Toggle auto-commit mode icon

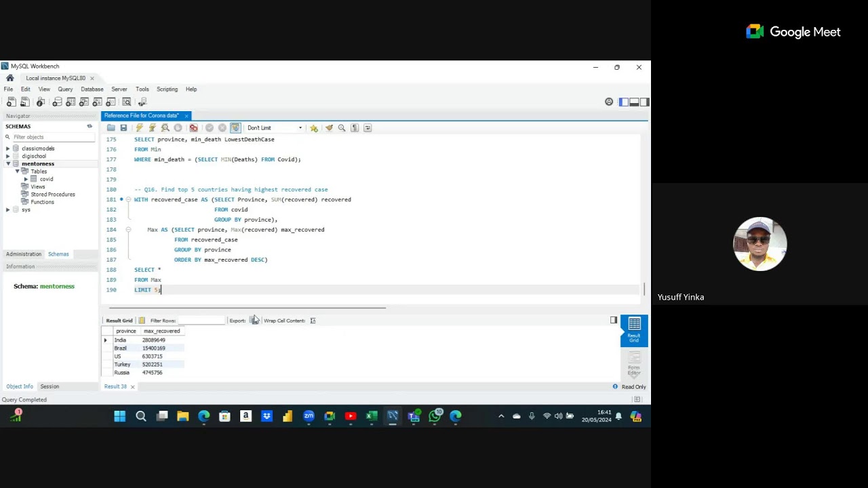[x=235, y=127]
